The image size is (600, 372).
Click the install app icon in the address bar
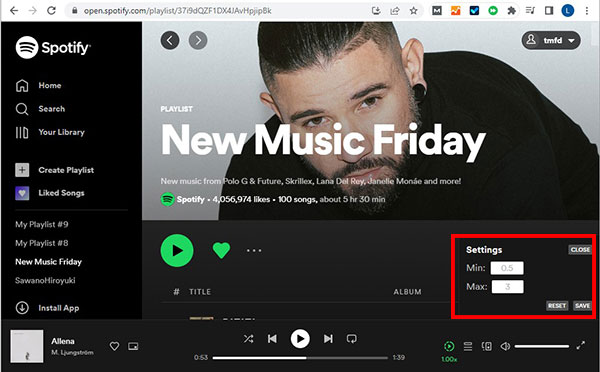(x=376, y=11)
